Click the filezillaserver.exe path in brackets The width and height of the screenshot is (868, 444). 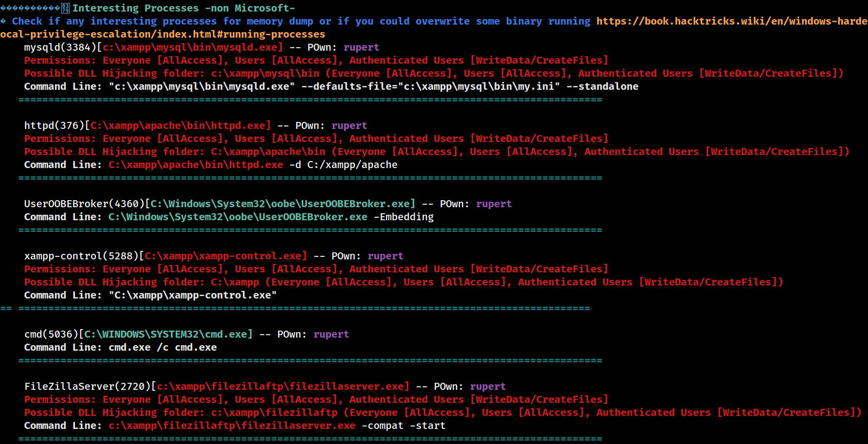(280, 386)
